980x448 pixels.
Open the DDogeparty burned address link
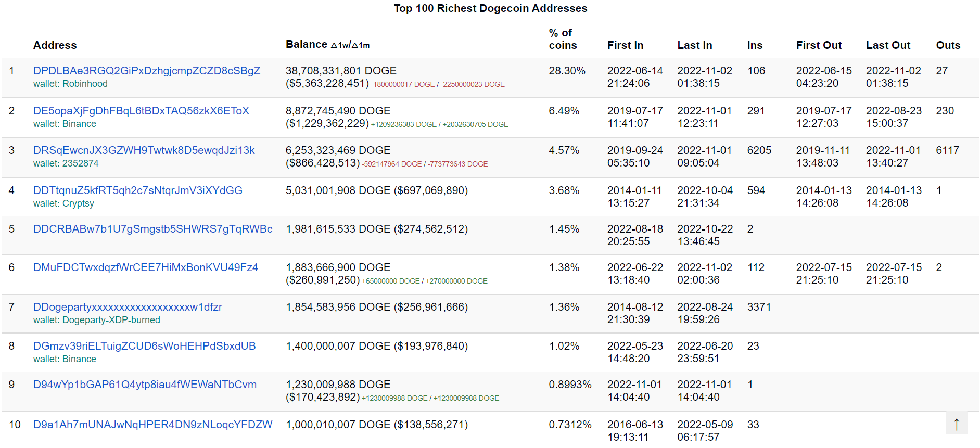(x=128, y=307)
